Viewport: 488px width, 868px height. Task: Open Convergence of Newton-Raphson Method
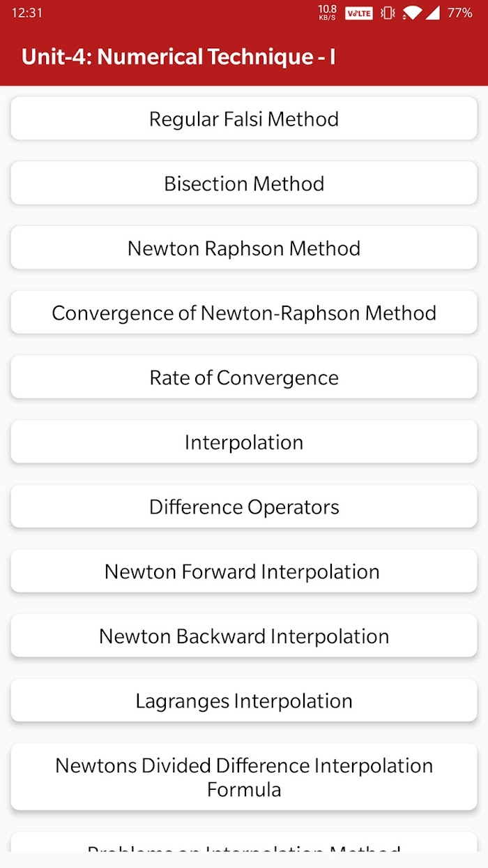pyautogui.click(x=244, y=313)
